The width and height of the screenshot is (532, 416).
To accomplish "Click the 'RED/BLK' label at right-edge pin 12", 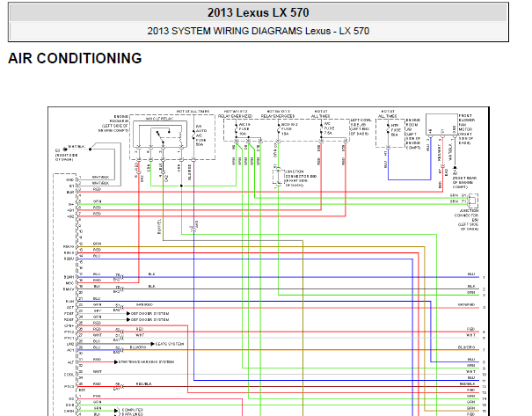I will [467, 383].
